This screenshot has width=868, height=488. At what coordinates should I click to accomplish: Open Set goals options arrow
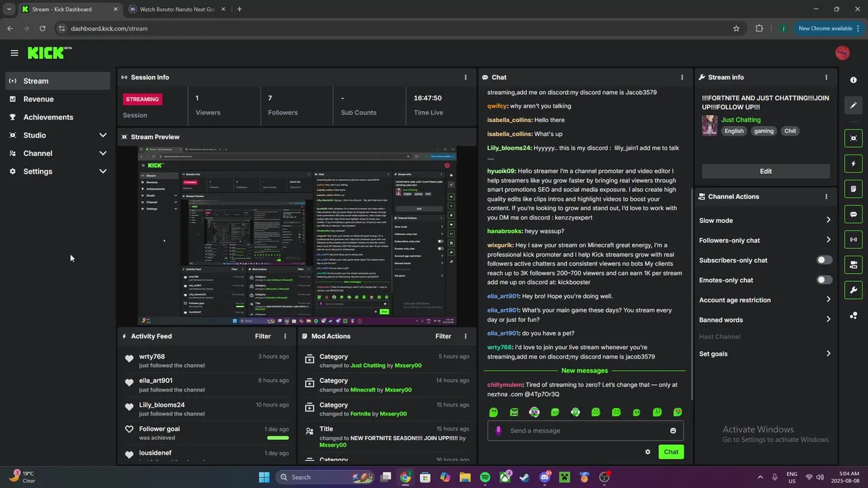pyautogui.click(x=828, y=354)
